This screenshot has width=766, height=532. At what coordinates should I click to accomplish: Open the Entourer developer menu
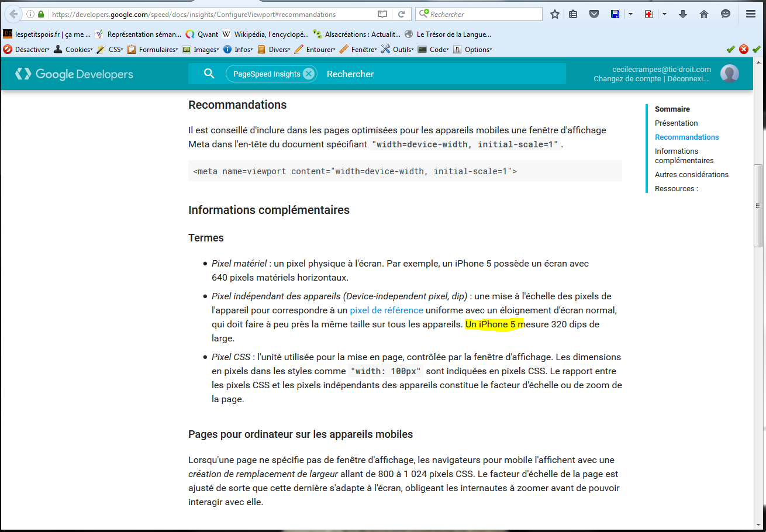click(x=315, y=50)
